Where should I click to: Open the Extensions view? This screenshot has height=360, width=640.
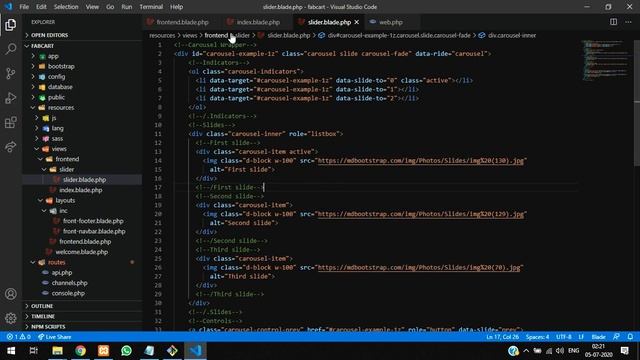[x=11, y=122]
